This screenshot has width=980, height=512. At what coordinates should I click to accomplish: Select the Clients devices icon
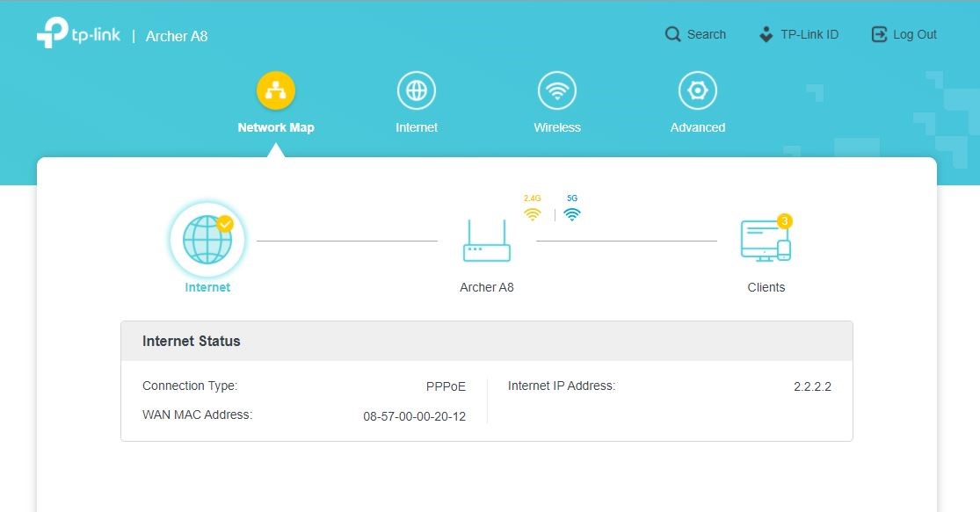pos(765,241)
